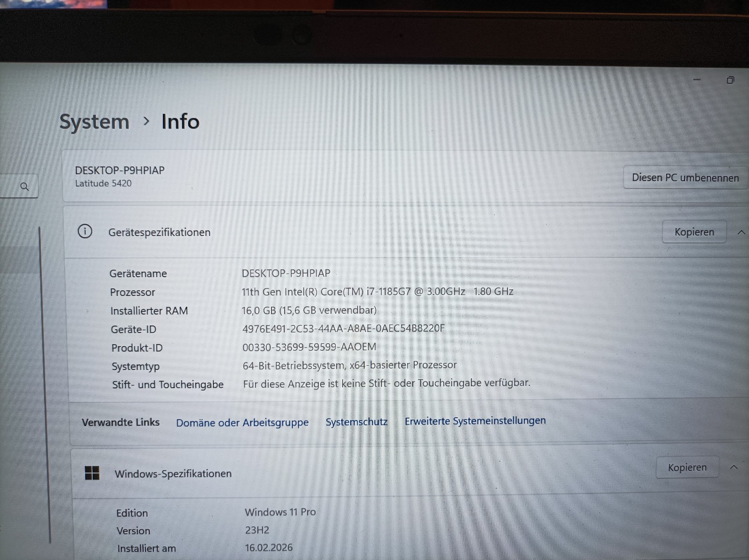The height and width of the screenshot is (560, 749).
Task: Open Erweiterte Systemeinstellungen link
Action: tap(475, 421)
